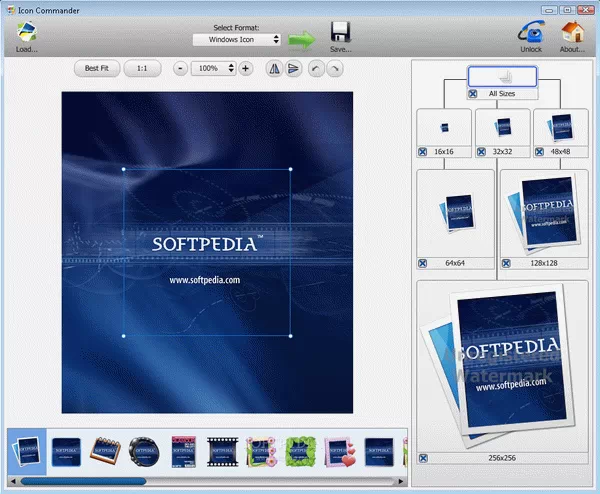Click the Load image icon
This screenshot has height=494, width=600.
click(x=26, y=31)
